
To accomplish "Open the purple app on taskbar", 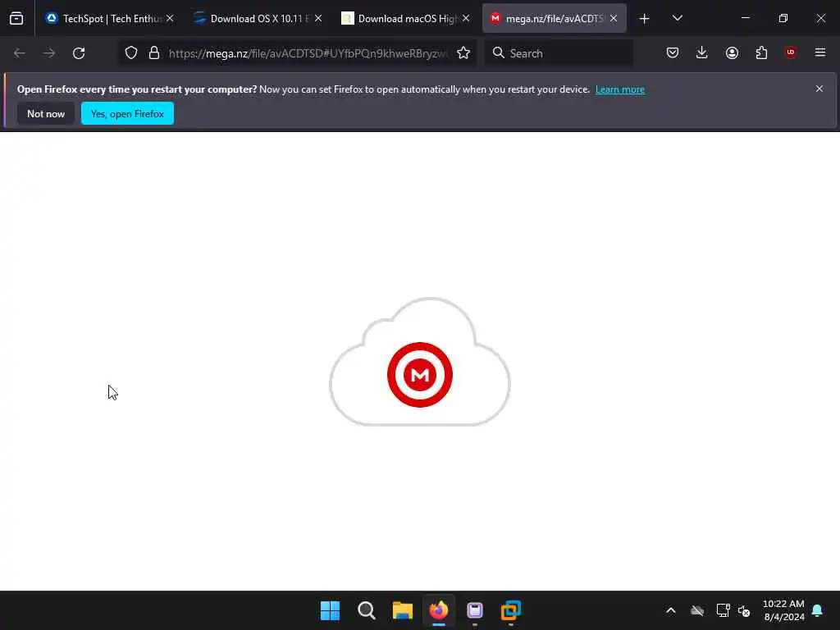I will point(475,610).
